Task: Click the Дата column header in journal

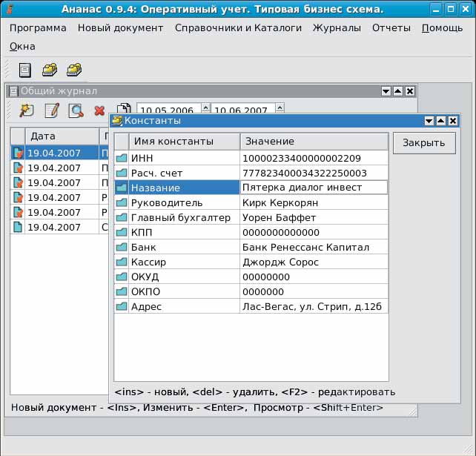Action: tap(62, 136)
